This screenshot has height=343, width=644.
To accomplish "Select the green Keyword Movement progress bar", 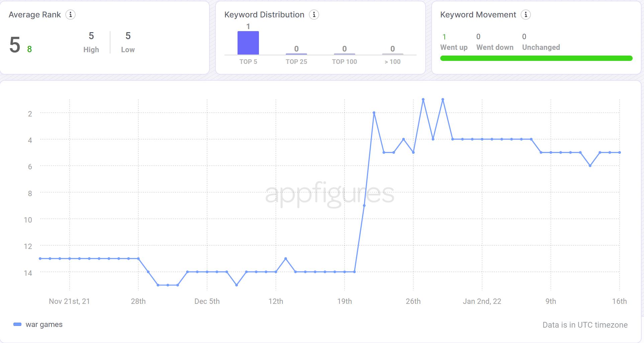I will [x=536, y=58].
